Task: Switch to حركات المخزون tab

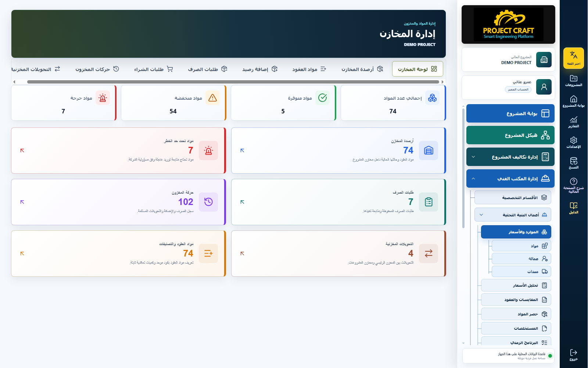Action: point(97,69)
